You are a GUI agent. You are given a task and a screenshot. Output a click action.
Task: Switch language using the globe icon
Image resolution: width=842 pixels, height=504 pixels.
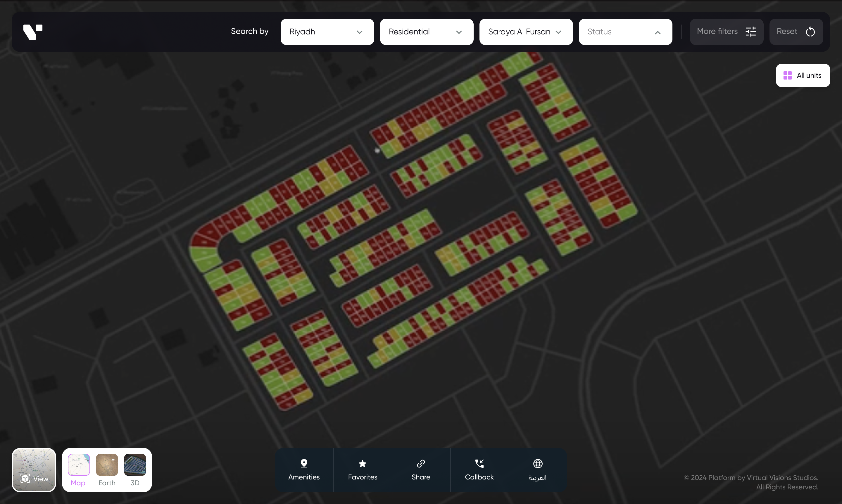click(x=538, y=463)
